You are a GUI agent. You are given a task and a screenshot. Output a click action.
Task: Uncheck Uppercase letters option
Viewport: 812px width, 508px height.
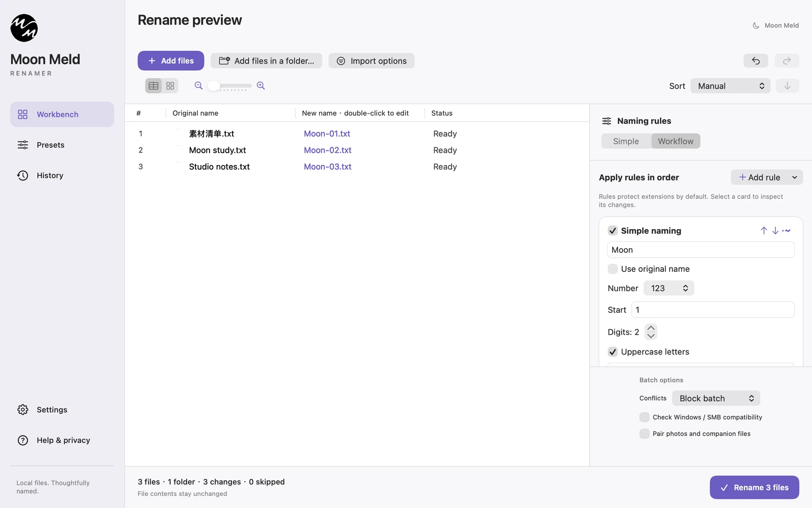(613, 352)
